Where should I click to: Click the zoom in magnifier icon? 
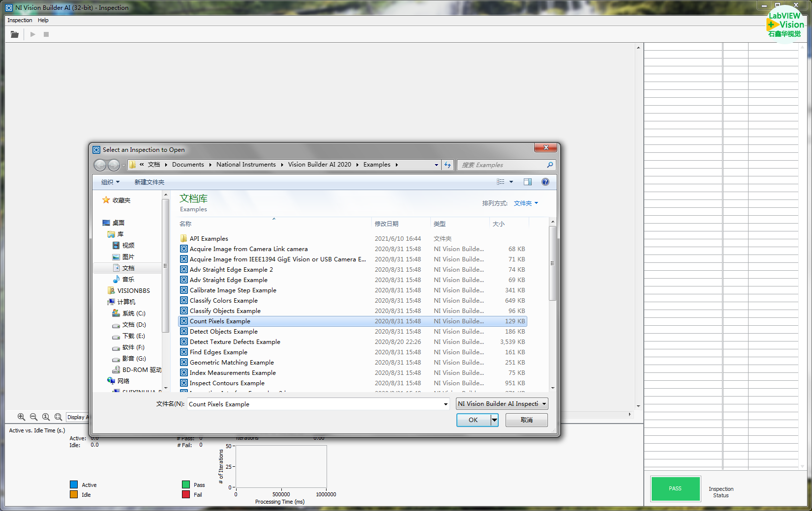(21, 417)
